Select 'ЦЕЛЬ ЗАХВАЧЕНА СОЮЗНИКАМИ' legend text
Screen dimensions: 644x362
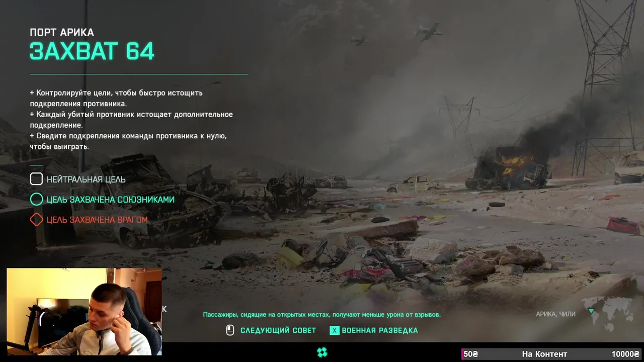tap(111, 200)
